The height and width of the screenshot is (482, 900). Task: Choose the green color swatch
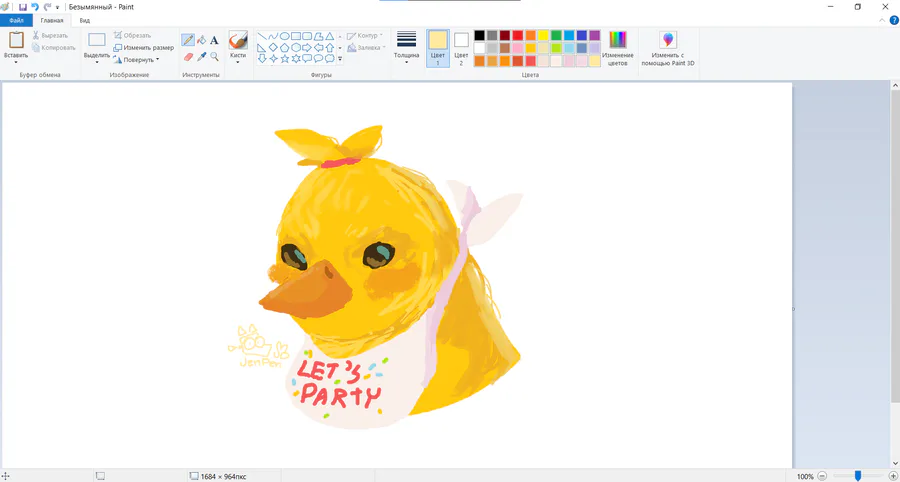[x=556, y=36]
